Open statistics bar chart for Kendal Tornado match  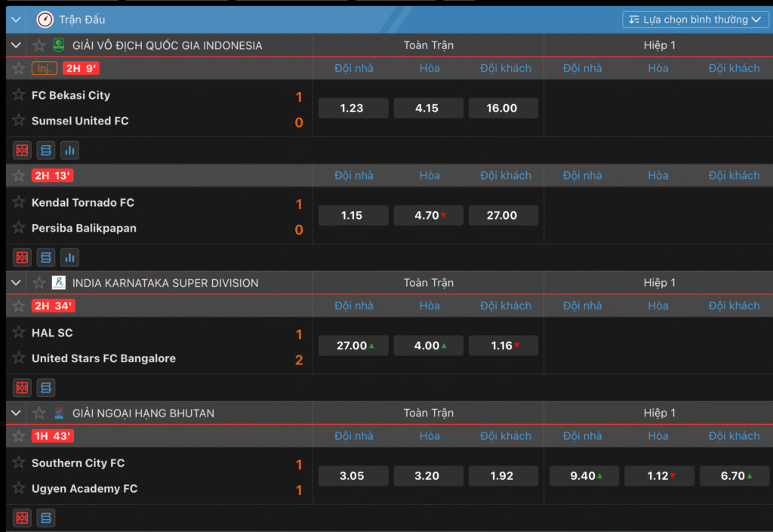click(70, 257)
